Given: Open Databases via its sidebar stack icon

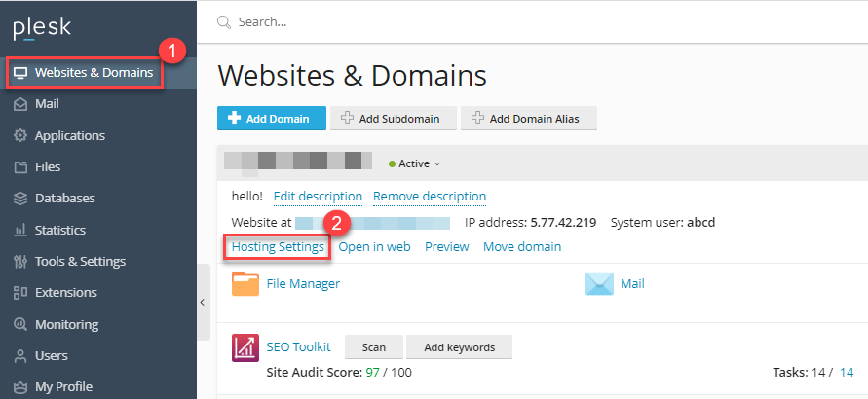Looking at the screenshot, I should 19,198.
